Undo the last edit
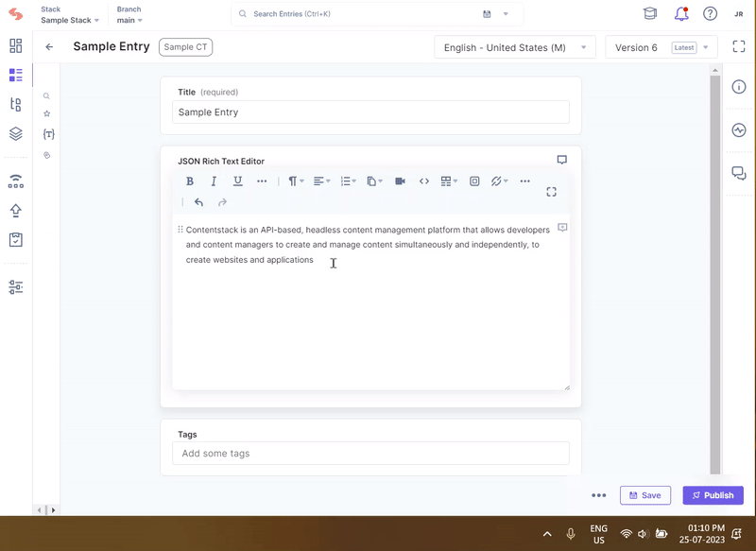The height and width of the screenshot is (551, 756). [x=198, y=202]
